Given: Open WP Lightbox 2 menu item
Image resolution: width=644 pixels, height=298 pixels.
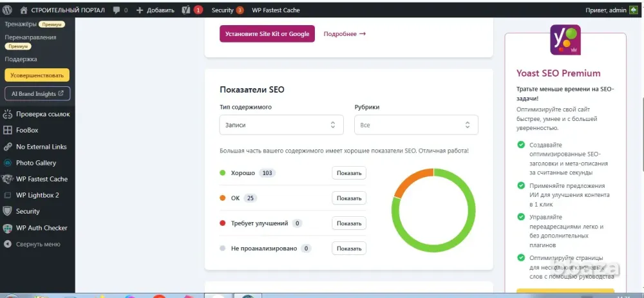Looking at the screenshot, I should tap(37, 196).
